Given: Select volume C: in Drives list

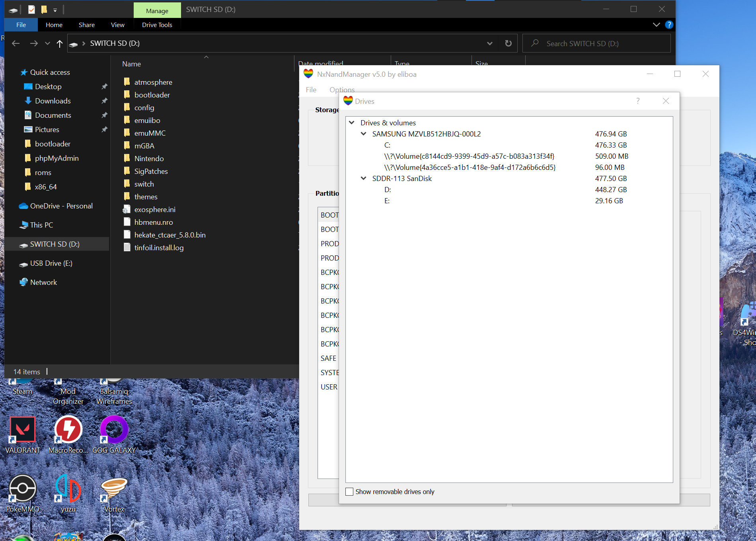Looking at the screenshot, I should click(x=387, y=145).
